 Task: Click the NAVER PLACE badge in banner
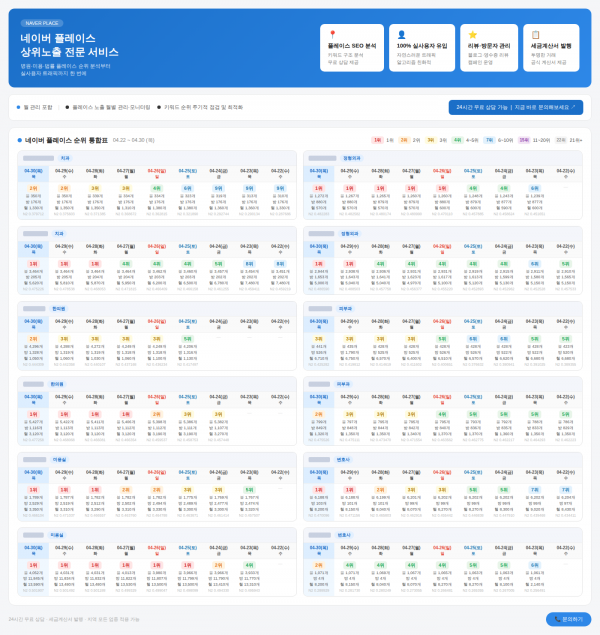coord(41,22)
